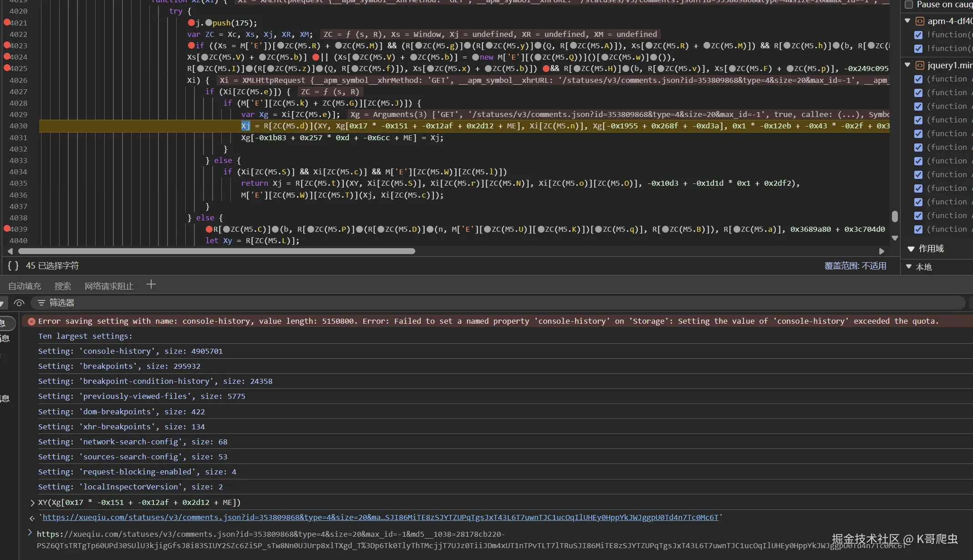Click the breakpoint dot on line 4039
The width and height of the screenshot is (973, 560).
[7, 229]
